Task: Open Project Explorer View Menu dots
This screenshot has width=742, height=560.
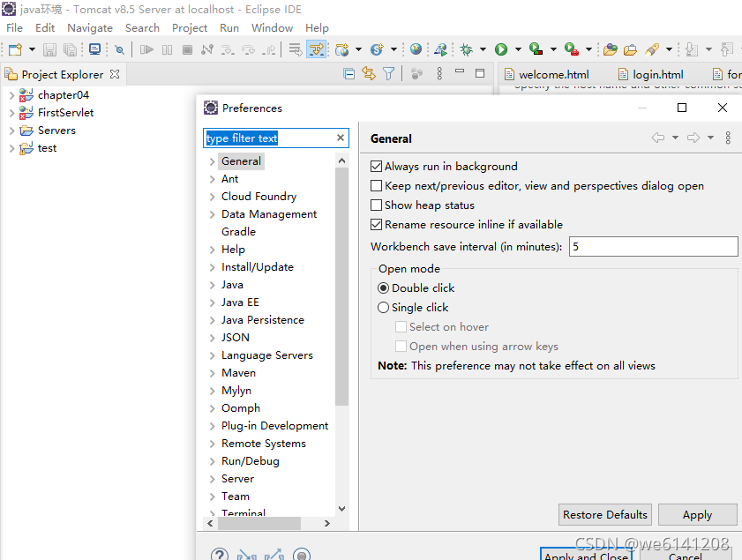Action: click(x=439, y=73)
